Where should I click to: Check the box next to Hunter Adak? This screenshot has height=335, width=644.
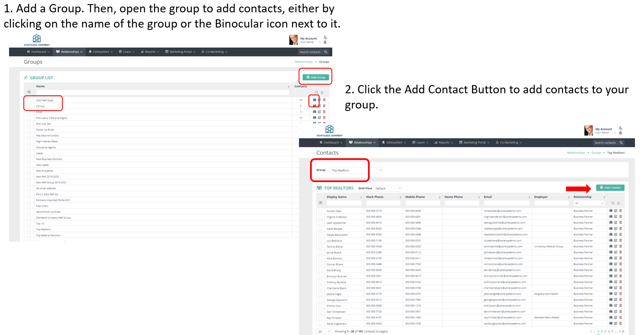point(320,211)
